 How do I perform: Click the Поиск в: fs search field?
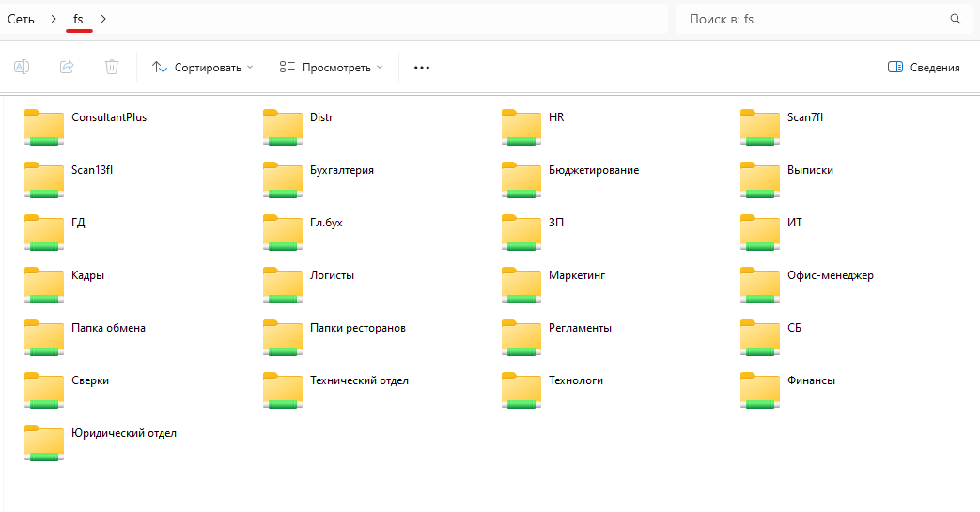point(808,19)
